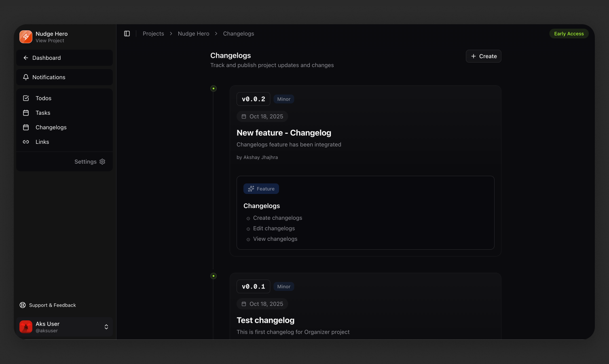Click 'This is first changelog for Organizer project' text
609x364 pixels.
click(x=293, y=332)
